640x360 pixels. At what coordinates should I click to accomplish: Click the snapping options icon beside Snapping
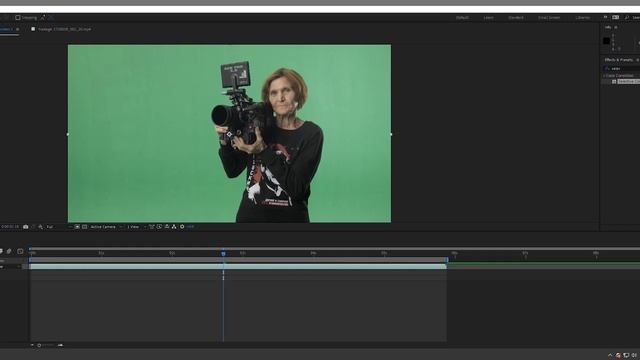[42, 18]
